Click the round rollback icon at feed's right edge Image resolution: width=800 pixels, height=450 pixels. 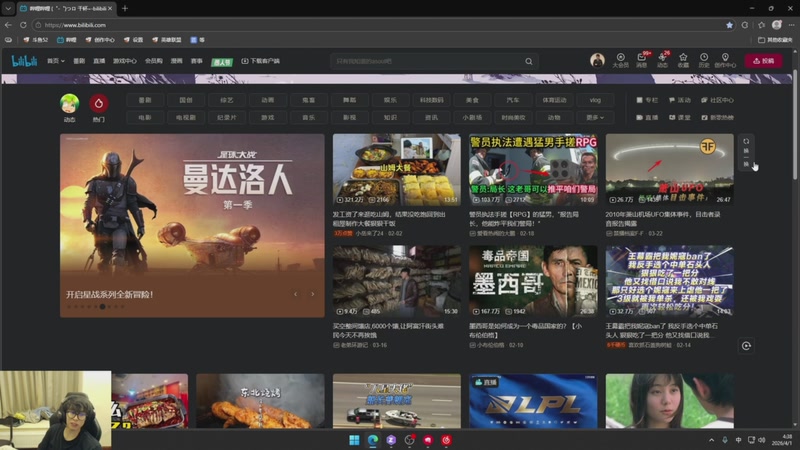point(746,346)
